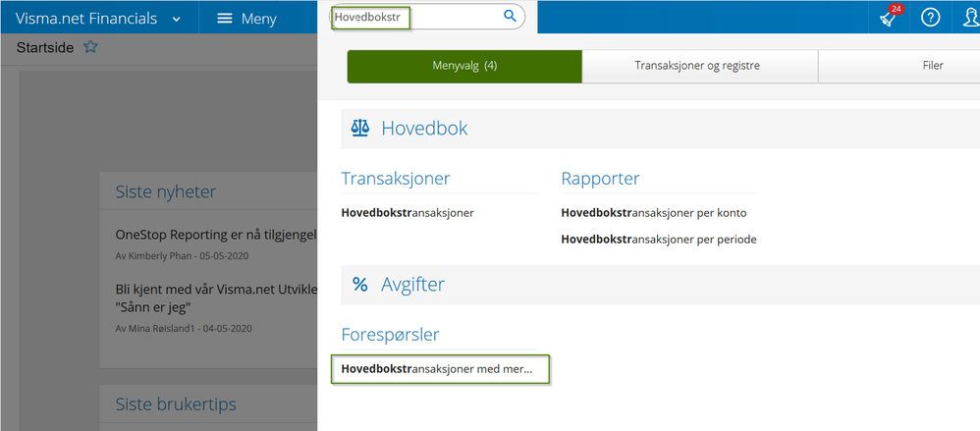Image resolution: width=980 pixels, height=431 pixels.
Task: Click the Transaksjoner heading
Action: 396,179
